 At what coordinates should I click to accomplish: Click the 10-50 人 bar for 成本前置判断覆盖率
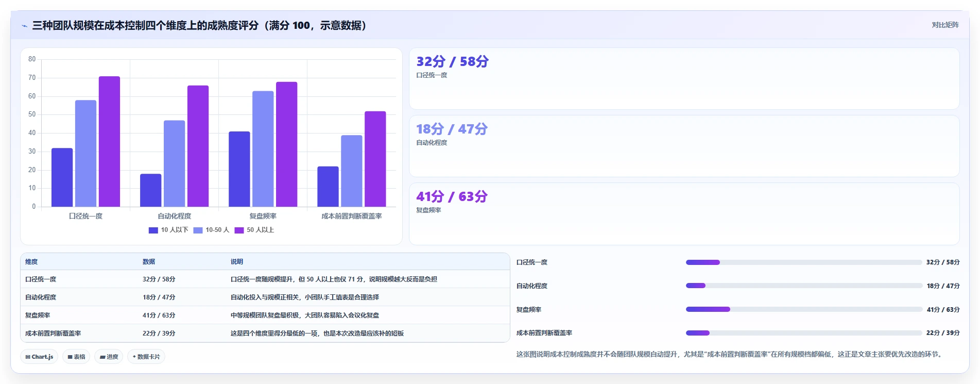click(352, 171)
